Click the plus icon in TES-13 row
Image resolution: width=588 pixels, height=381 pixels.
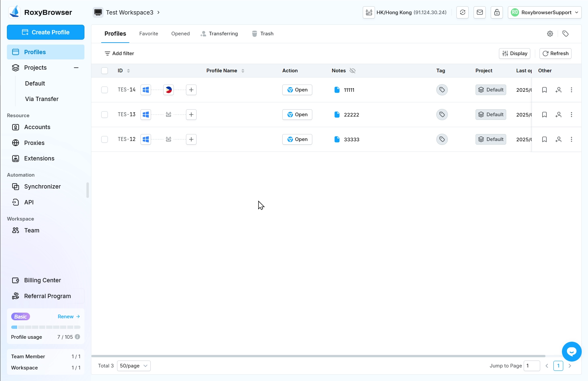point(191,115)
